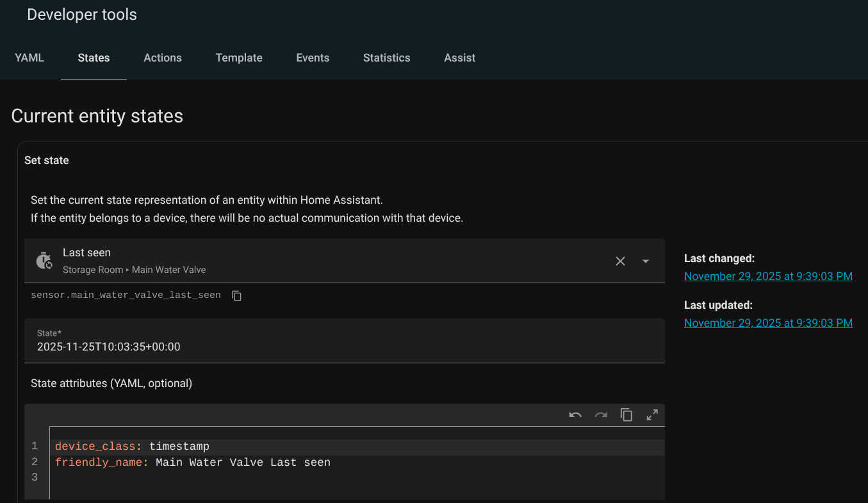868x503 pixels.
Task: Go to the Template tab
Action: [x=239, y=58]
